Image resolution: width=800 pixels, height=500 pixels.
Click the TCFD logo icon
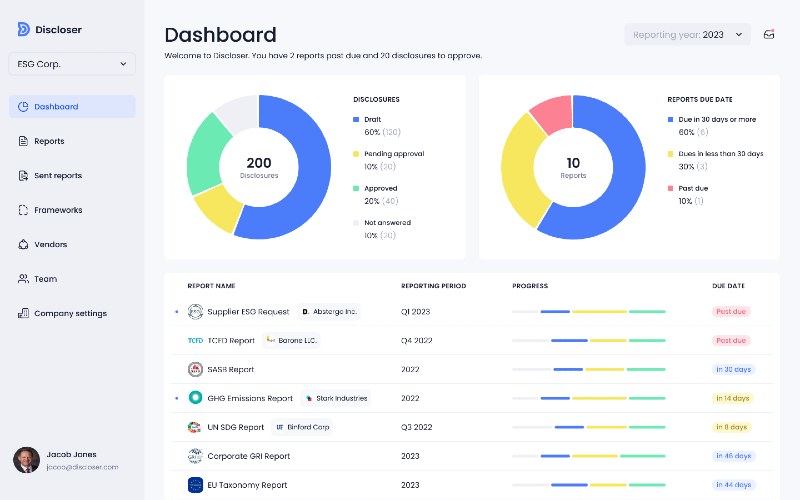click(x=195, y=340)
